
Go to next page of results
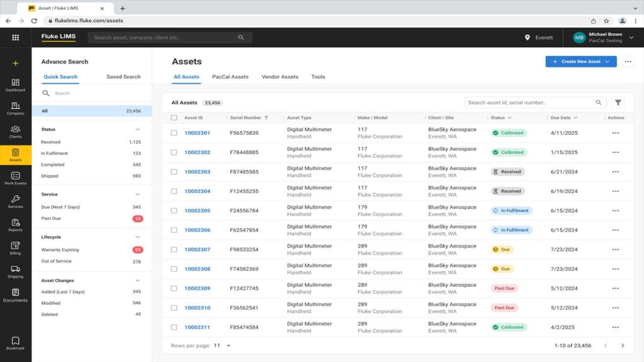623,346
